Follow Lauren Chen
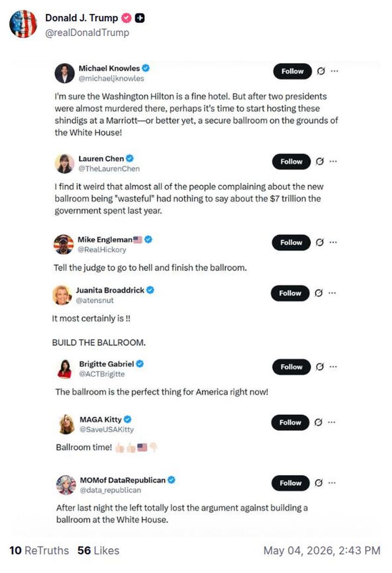The height and width of the screenshot is (573, 392). (291, 161)
